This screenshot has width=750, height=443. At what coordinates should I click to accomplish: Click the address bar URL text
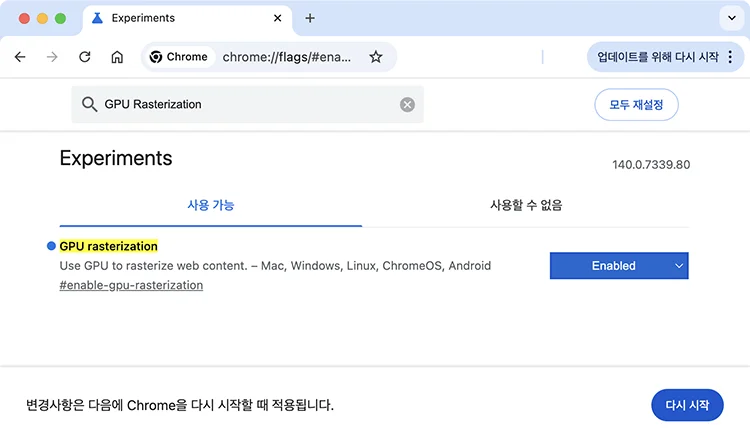(x=287, y=57)
